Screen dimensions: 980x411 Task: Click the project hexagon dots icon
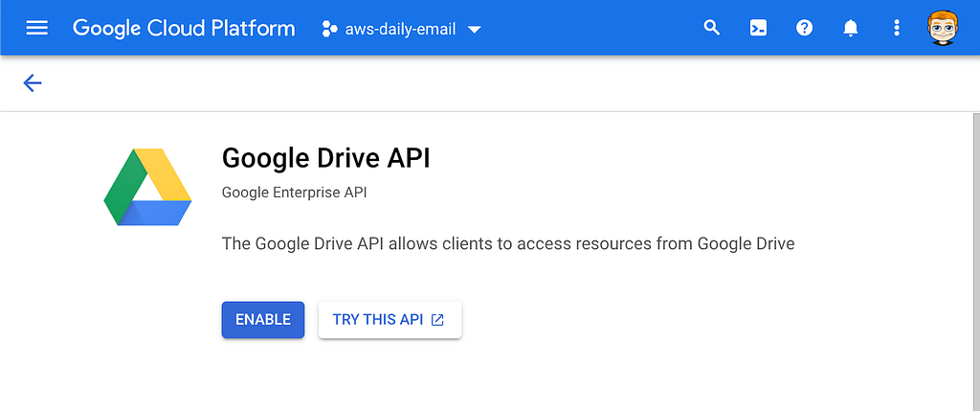click(329, 29)
